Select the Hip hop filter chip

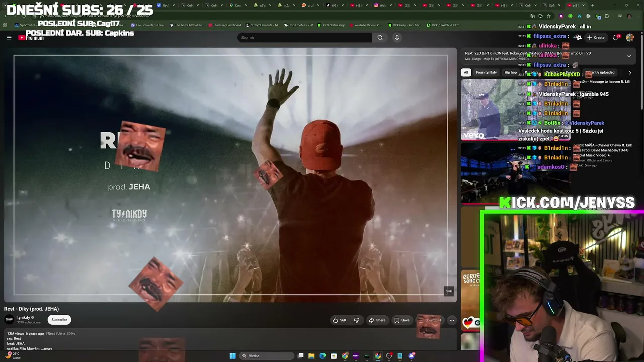[x=511, y=72]
